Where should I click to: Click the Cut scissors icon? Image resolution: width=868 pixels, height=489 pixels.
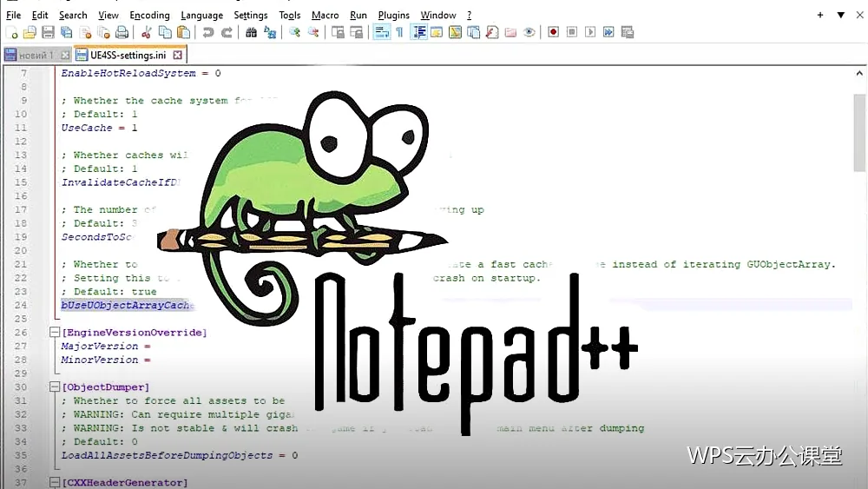point(147,33)
